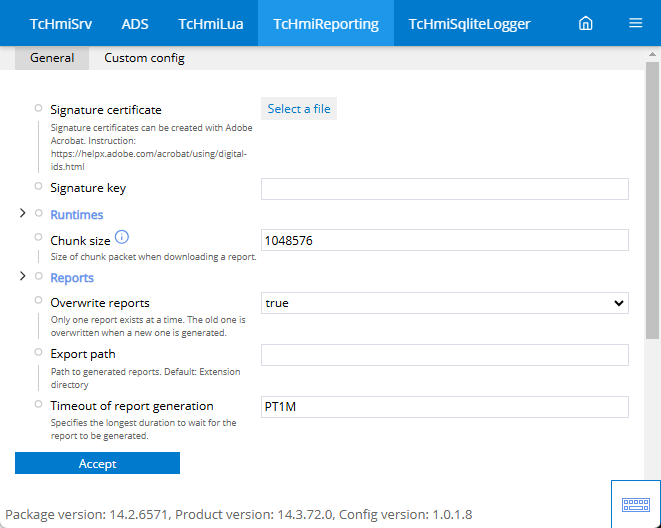The width and height of the screenshot is (661, 528).
Task: Toggle radio circle beside Signature key
Action: [x=38, y=186]
